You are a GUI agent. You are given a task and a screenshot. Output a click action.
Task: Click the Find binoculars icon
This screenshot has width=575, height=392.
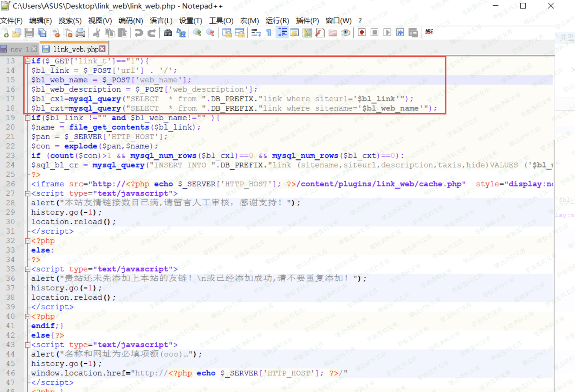pos(168,33)
